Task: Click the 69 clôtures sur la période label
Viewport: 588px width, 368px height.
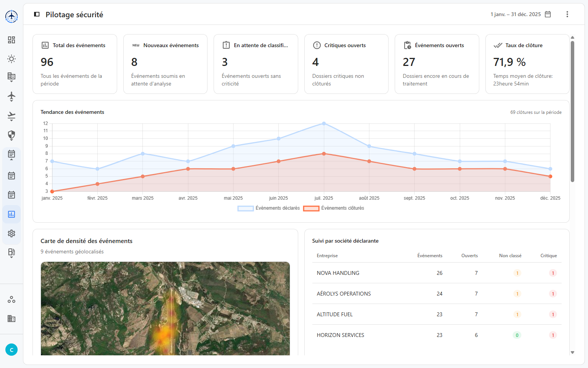Action: pyautogui.click(x=536, y=112)
